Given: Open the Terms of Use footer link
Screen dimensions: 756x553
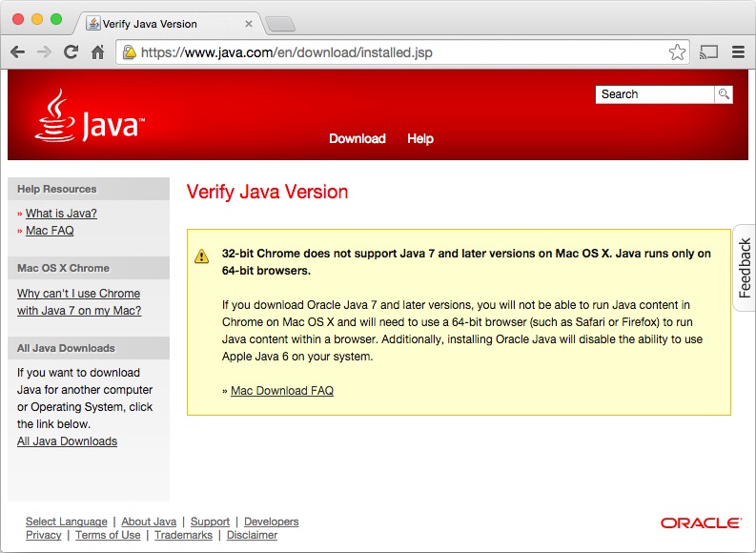Looking at the screenshot, I should 108,535.
